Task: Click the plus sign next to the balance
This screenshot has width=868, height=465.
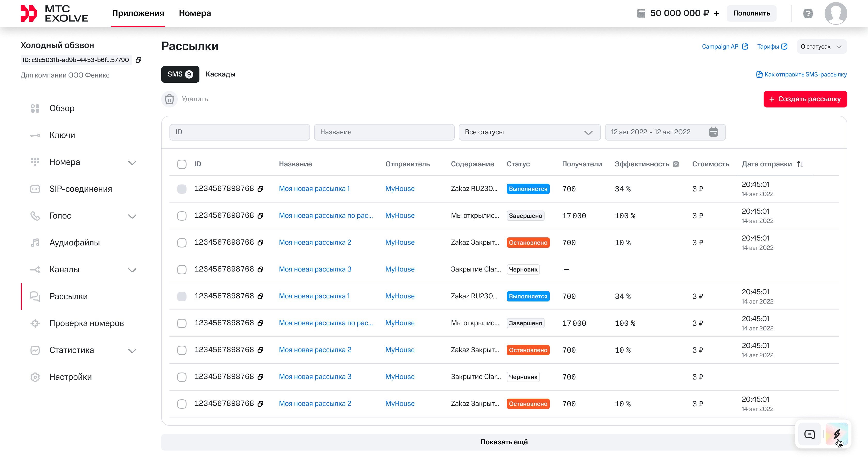Action: [x=716, y=13]
